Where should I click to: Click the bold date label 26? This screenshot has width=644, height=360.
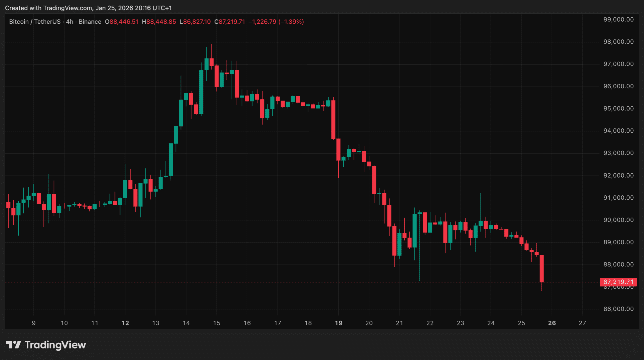pos(552,323)
